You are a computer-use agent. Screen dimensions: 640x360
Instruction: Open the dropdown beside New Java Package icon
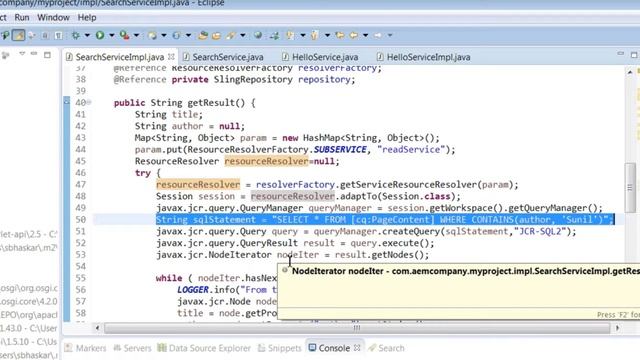(164, 36)
